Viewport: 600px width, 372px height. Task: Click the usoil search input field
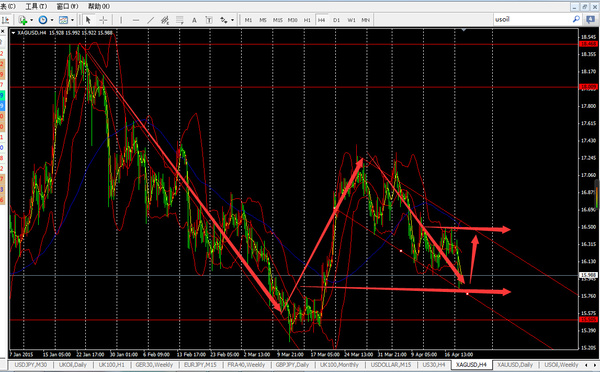tap(532, 19)
